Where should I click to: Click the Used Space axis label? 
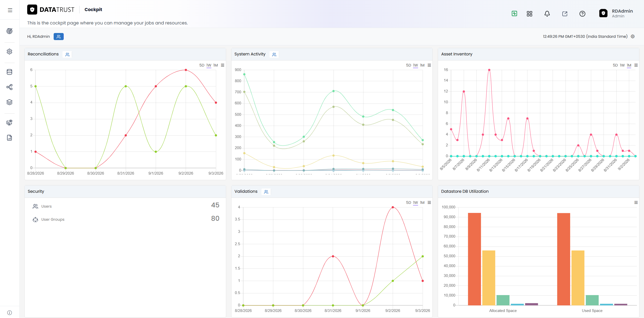point(592,311)
